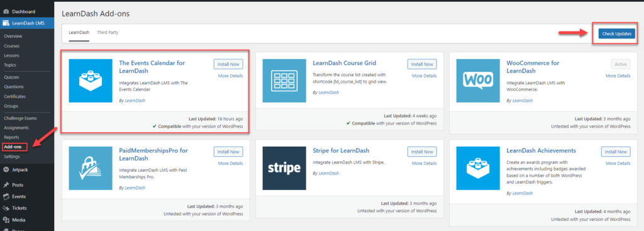
Task: Open WooCommerce for LearnDash title link
Action: pyautogui.click(x=533, y=67)
